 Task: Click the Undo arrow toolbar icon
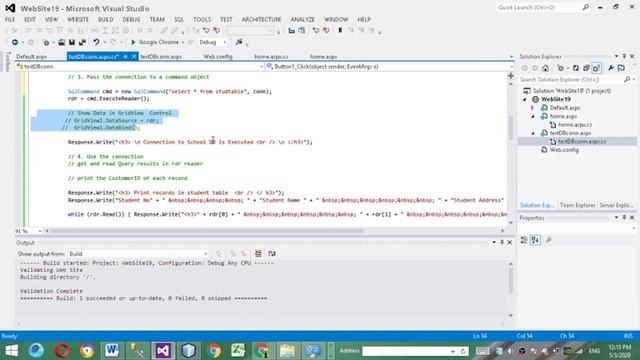96,42
